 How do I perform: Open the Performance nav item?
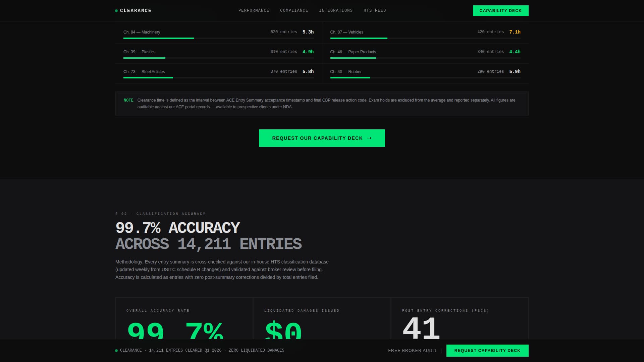tap(254, 11)
